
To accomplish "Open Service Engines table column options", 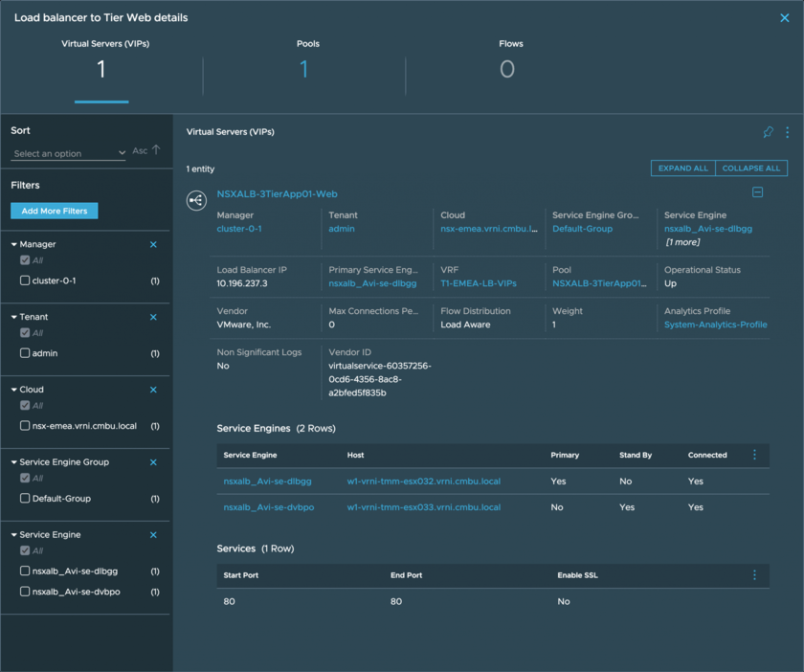I will [754, 455].
